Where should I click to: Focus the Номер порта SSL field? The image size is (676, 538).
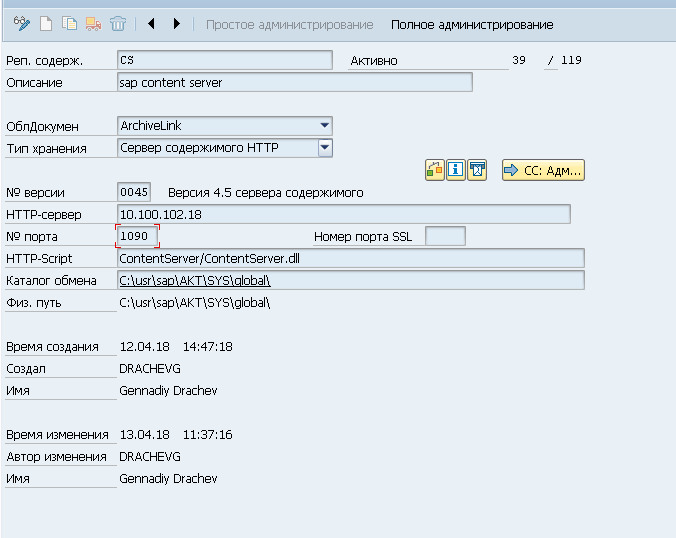pos(445,237)
